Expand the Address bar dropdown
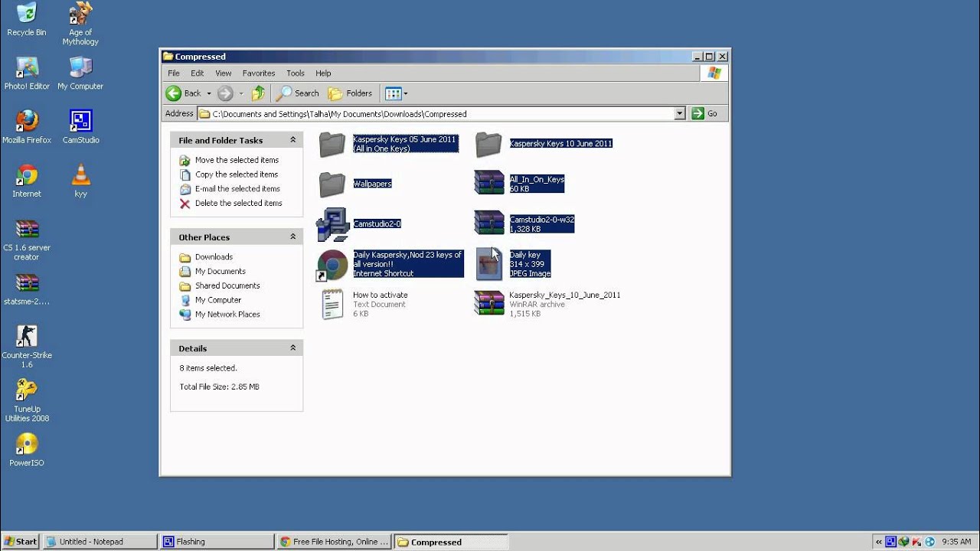The image size is (980, 551). coord(679,113)
